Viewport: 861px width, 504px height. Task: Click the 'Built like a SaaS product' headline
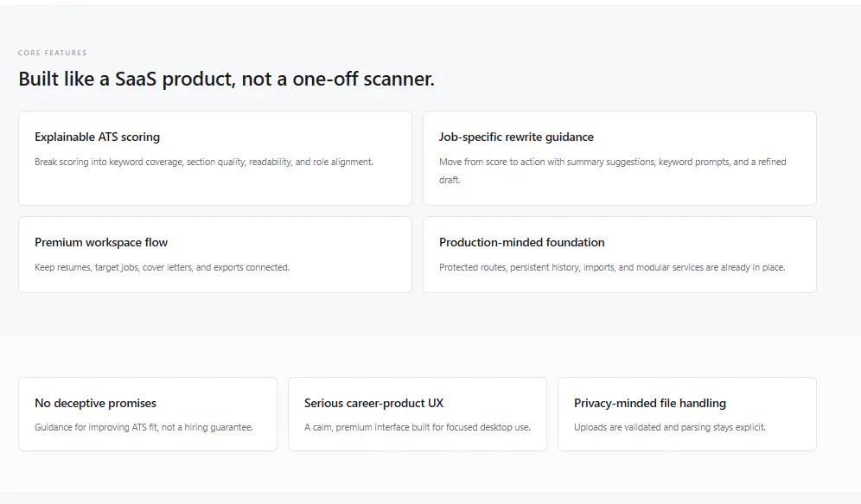(x=226, y=79)
